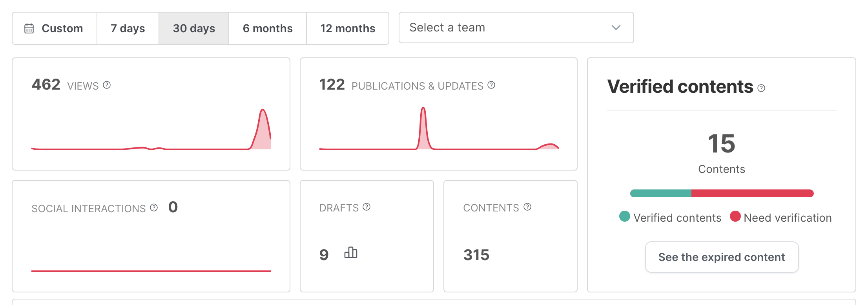This screenshot has width=868, height=305.
Task: Click the chevron arrow in the team selector
Action: [616, 28]
